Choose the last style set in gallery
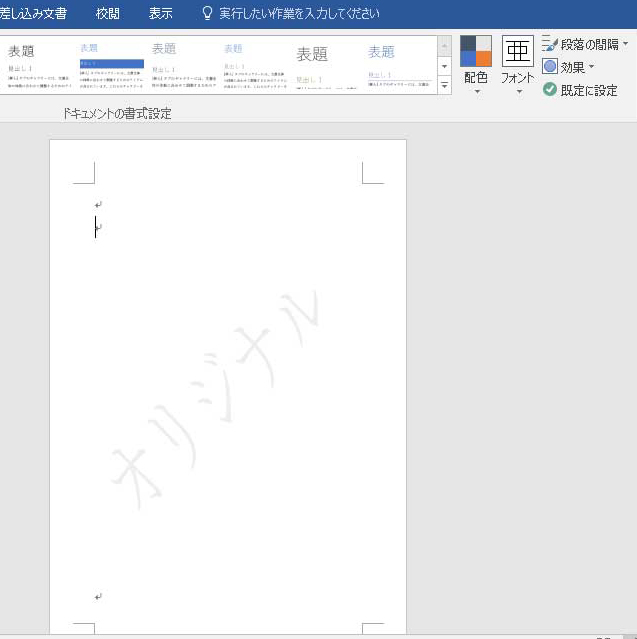Screen dimensions: 637x639 (x=398, y=65)
